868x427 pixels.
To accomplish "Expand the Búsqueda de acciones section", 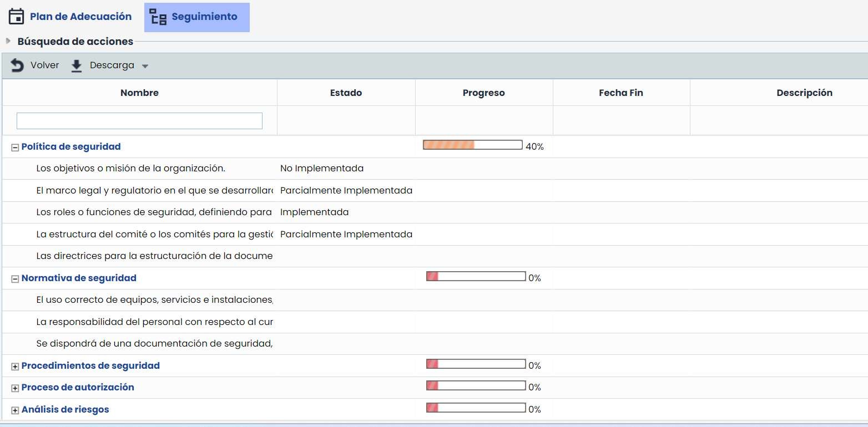I will pos(8,41).
